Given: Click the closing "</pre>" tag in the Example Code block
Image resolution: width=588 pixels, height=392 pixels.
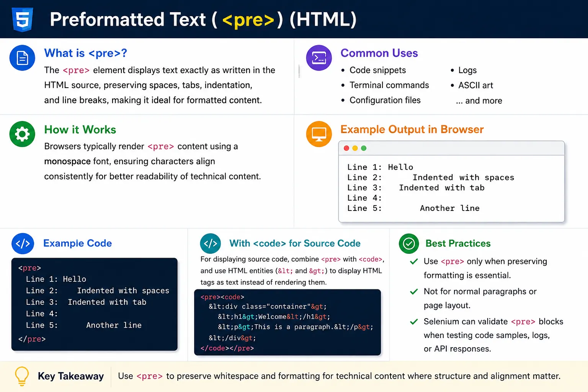Looking at the screenshot, I should pos(32,339).
